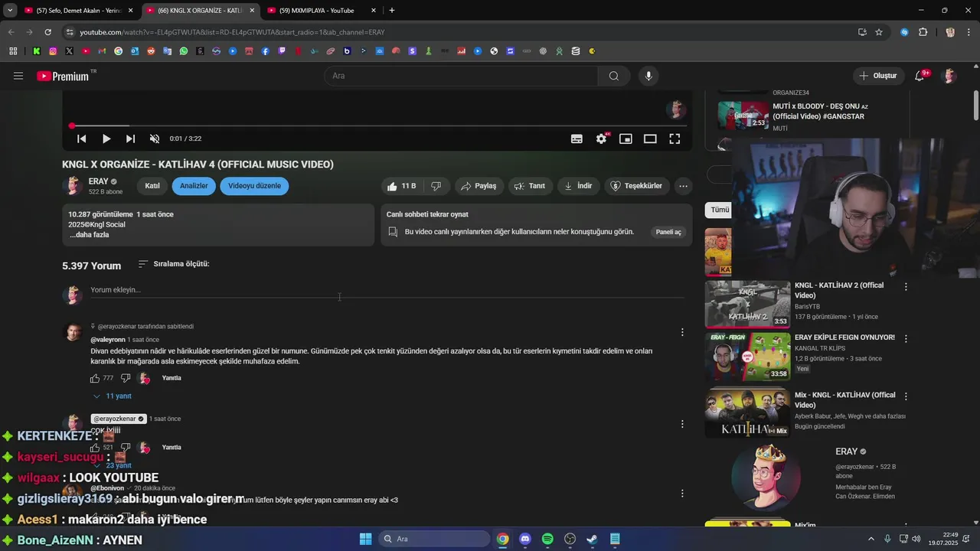Select the KNGL X ORGANİZE browser tab
980x551 pixels.
[x=201, y=11]
